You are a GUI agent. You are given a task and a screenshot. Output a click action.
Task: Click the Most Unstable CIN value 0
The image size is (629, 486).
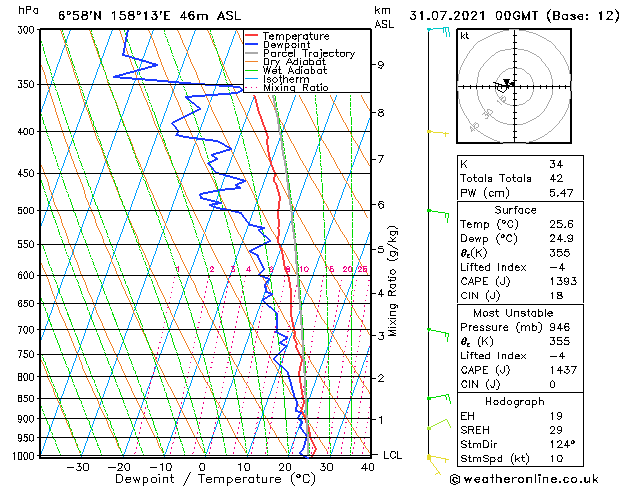point(552,384)
